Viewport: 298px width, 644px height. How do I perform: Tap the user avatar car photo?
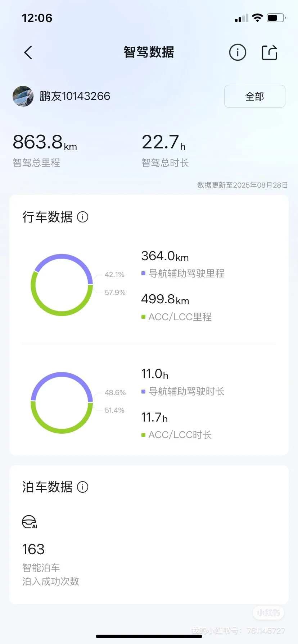23,96
